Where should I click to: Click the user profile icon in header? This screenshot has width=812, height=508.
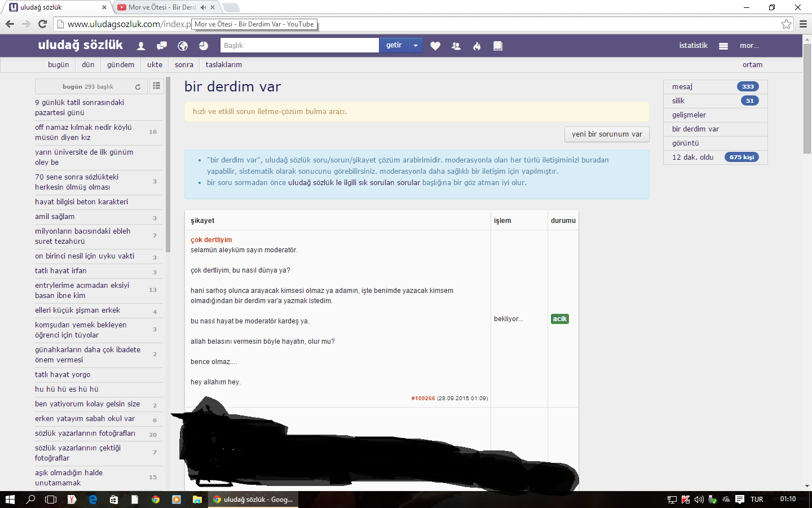141,46
